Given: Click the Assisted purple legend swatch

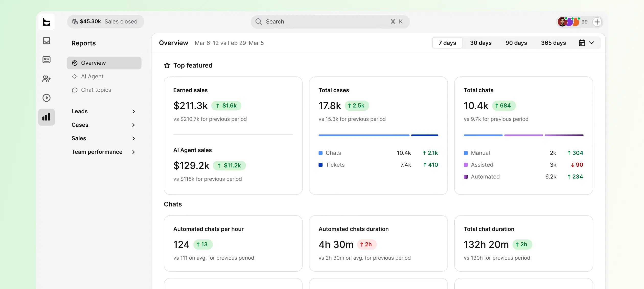Looking at the screenshot, I should (x=466, y=165).
